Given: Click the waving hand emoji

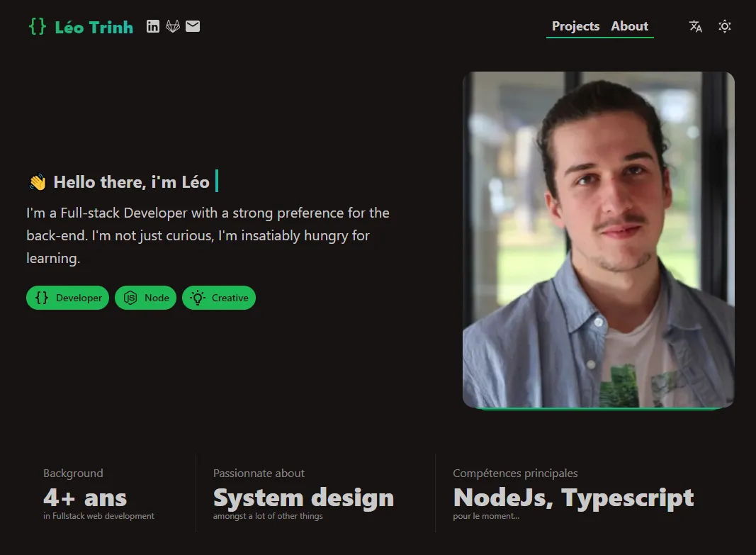Looking at the screenshot, I should 38,182.
